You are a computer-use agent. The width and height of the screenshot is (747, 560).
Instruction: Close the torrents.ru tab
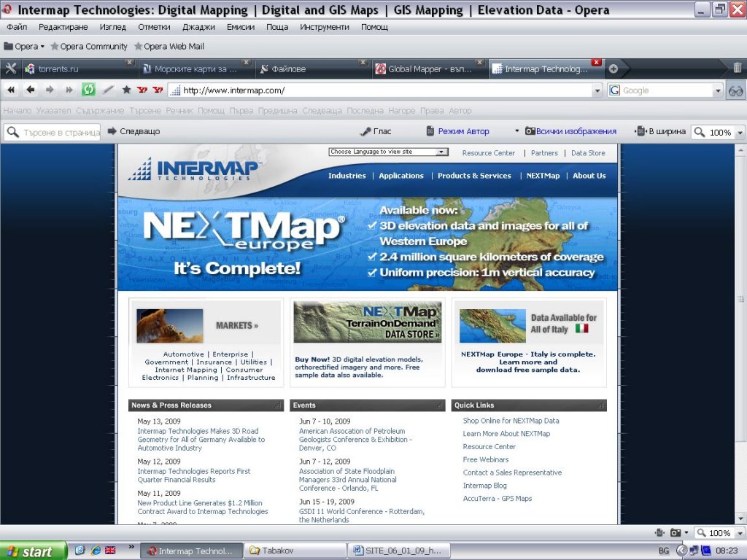pyautogui.click(x=129, y=63)
